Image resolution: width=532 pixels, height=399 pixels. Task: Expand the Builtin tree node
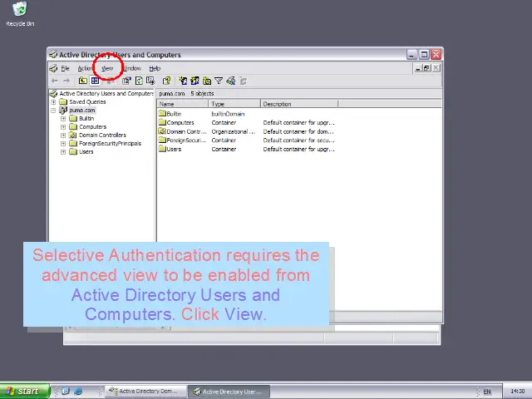(x=63, y=118)
